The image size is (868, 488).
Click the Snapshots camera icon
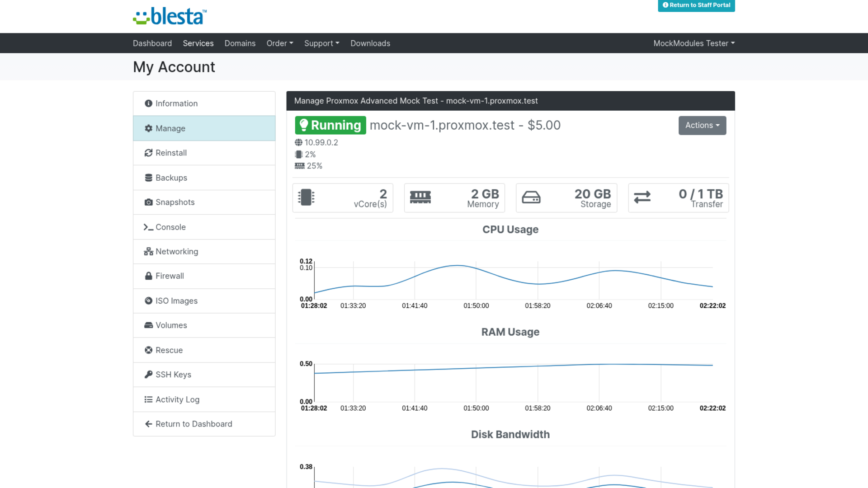click(148, 202)
